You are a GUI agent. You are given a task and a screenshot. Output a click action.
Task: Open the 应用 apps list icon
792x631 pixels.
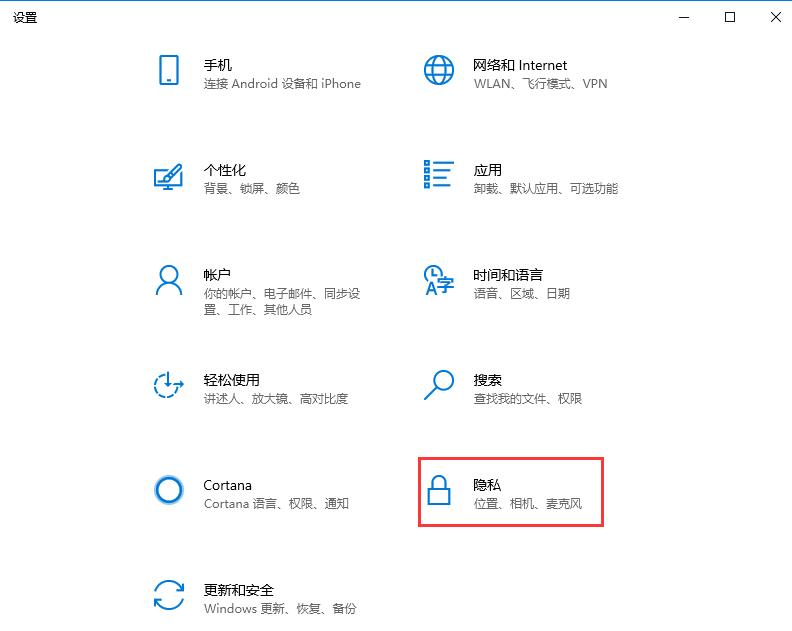(x=438, y=174)
